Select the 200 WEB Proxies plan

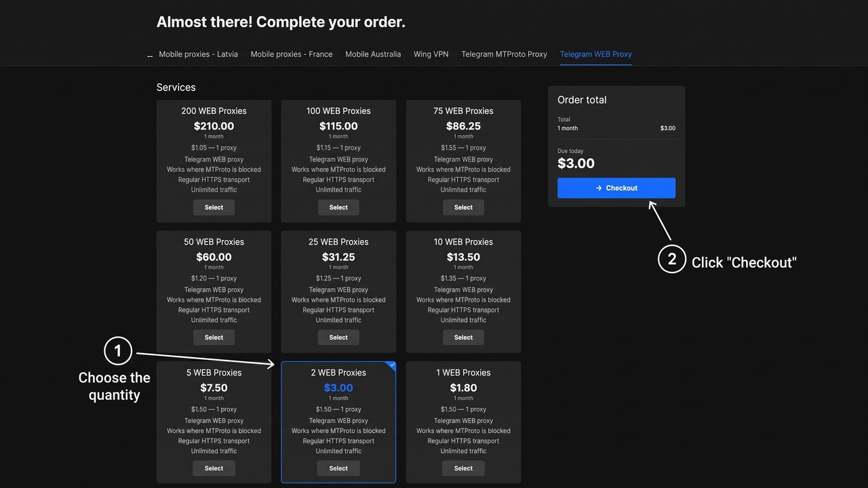[x=214, y=207]
